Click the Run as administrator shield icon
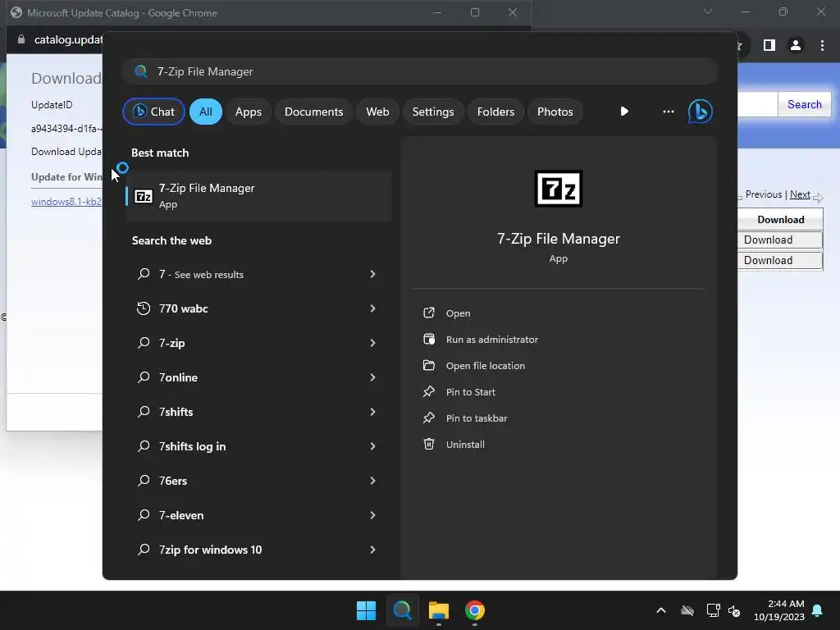 coord(428,339)
